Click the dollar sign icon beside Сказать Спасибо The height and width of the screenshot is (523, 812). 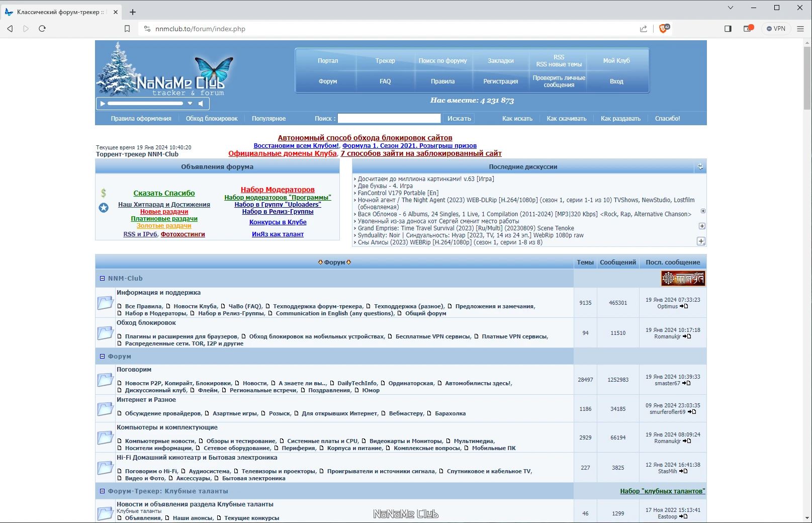click(x=104, y=193)
